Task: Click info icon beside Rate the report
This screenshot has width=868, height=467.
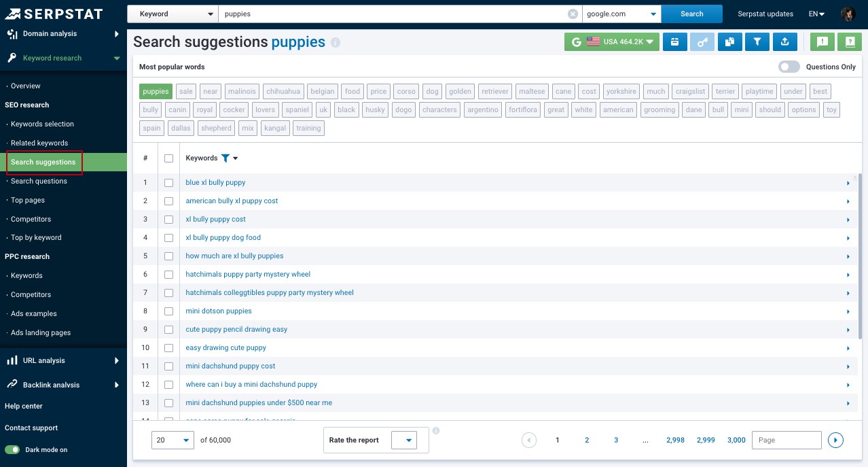Action: coord(436,430)
